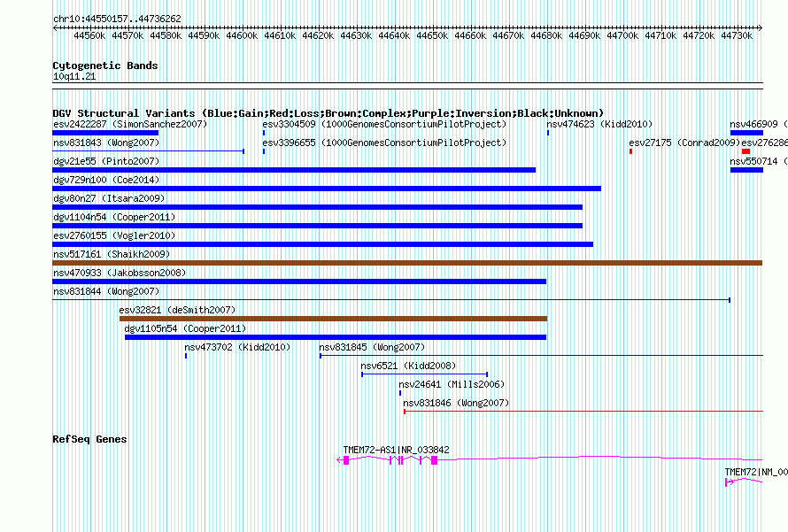
Task: Click the small nsv473702 blue marker
Action: [186, 356]
